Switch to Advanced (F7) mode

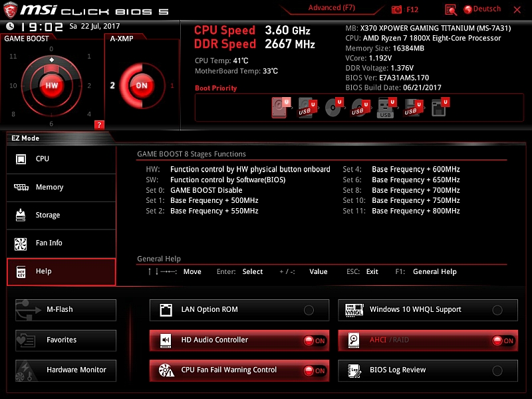tap(331, 8)
